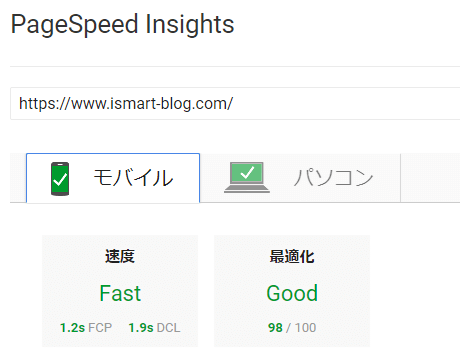
Task: Click the 1.9s DCL metric
Action: tap(154, 328)
